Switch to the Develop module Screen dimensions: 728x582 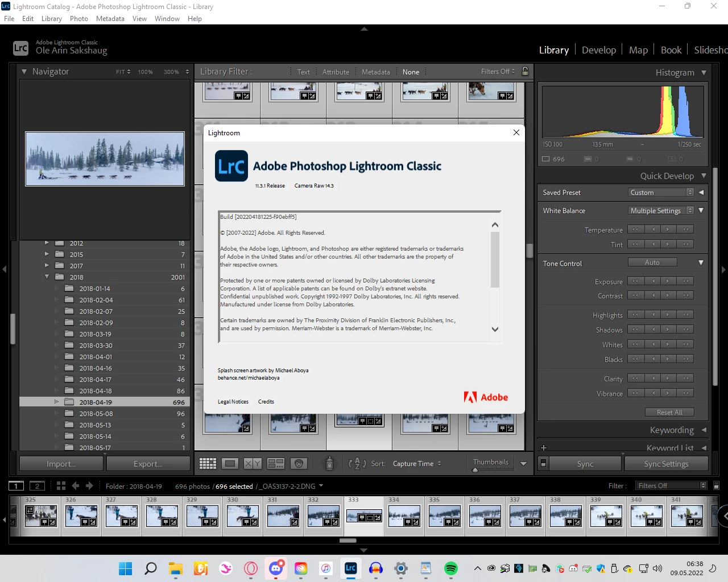[x=599, y=50]
